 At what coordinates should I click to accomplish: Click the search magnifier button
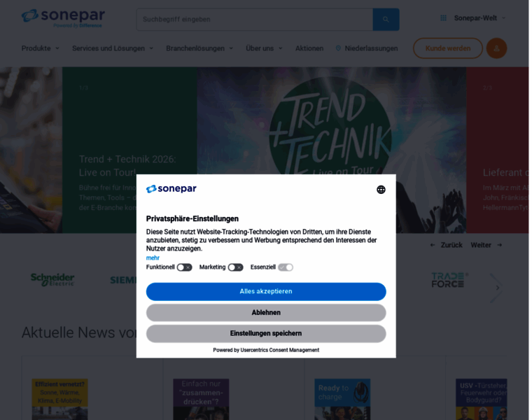tap(386, 20)
